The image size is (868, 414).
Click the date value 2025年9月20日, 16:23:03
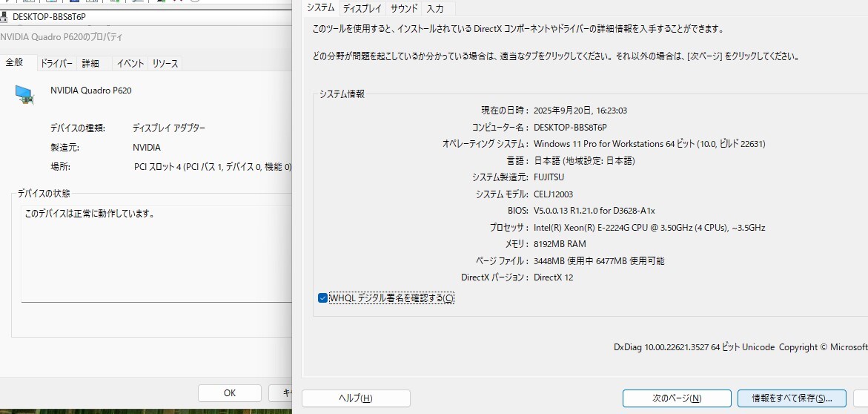580,111
